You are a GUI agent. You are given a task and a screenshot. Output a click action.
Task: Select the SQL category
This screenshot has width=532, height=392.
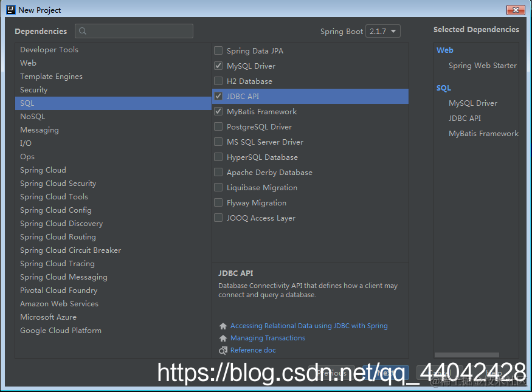pyautogui.click(x=113, y=103)
